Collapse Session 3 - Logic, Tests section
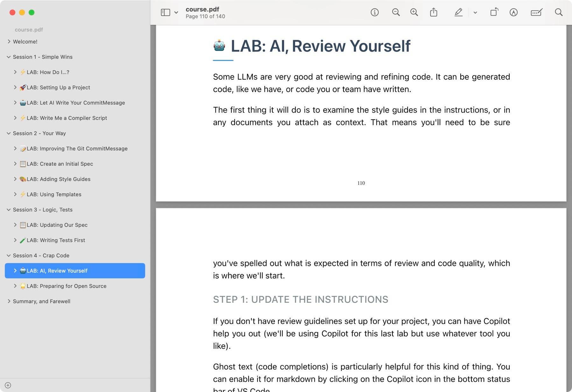 pos(9,210)
